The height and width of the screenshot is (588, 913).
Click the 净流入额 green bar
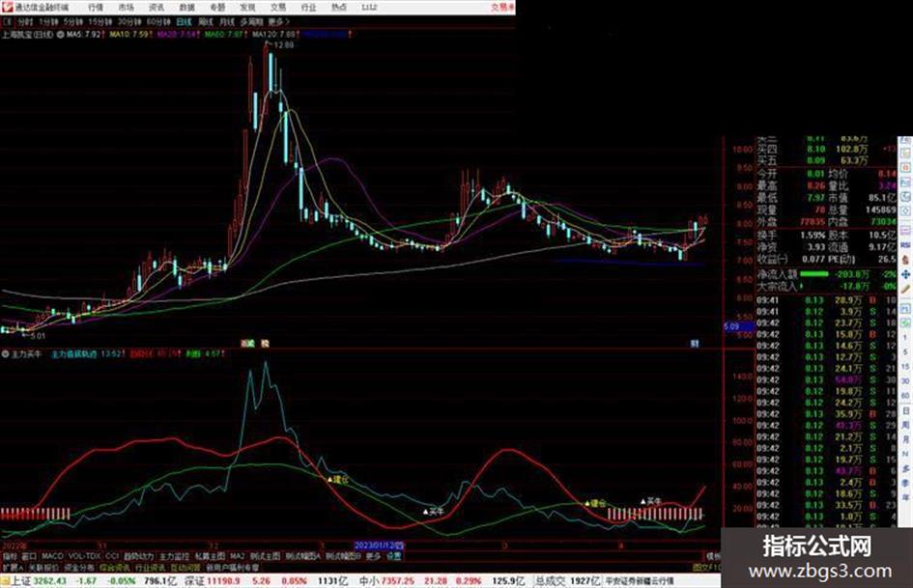(x=814, y=273)
